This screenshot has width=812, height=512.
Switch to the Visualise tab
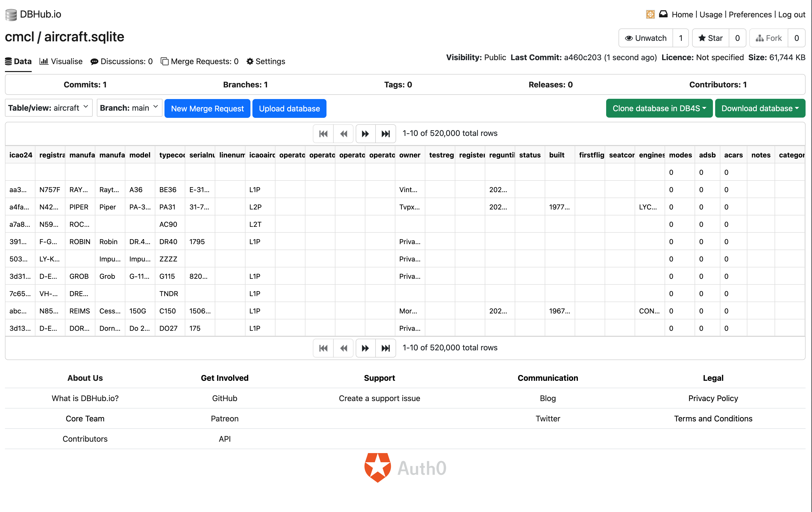61,61
